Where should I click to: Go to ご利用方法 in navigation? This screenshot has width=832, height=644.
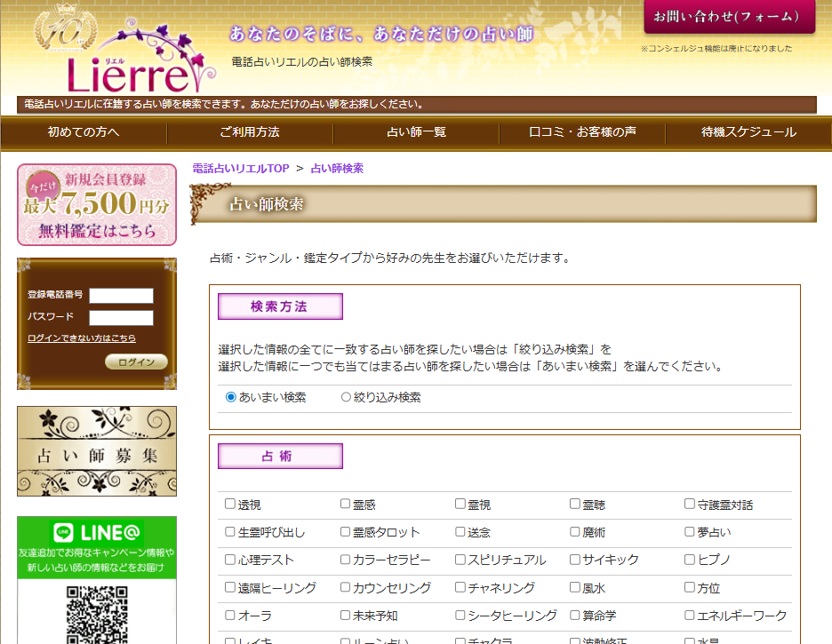click(x=250, y=132)
